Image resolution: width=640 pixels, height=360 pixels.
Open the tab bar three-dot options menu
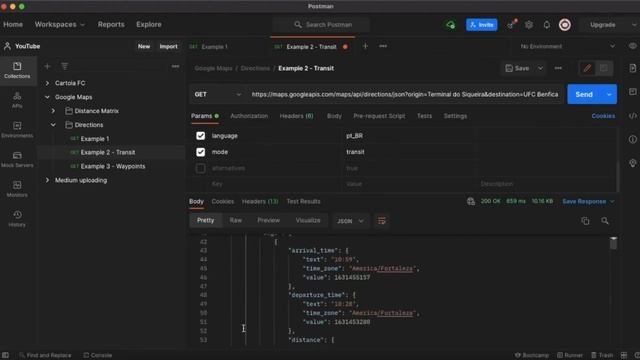[x=383, y=46]
